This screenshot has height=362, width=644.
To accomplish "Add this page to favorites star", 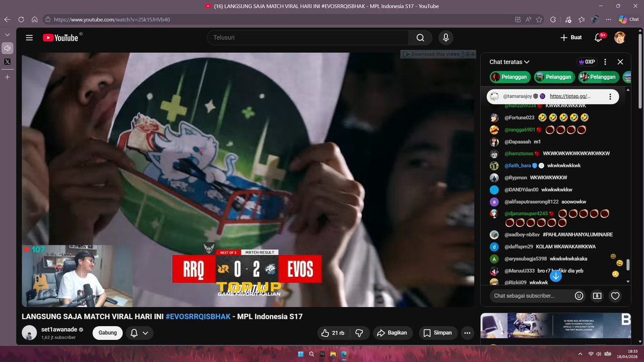I will point(540,19).
